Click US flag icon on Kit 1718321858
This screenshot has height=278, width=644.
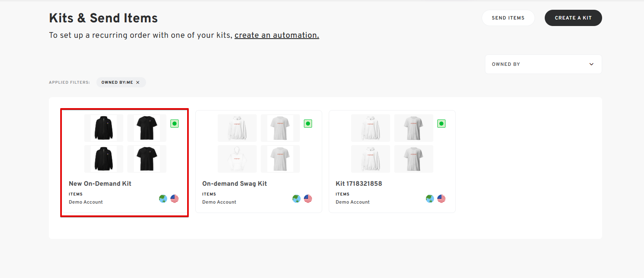441,199
